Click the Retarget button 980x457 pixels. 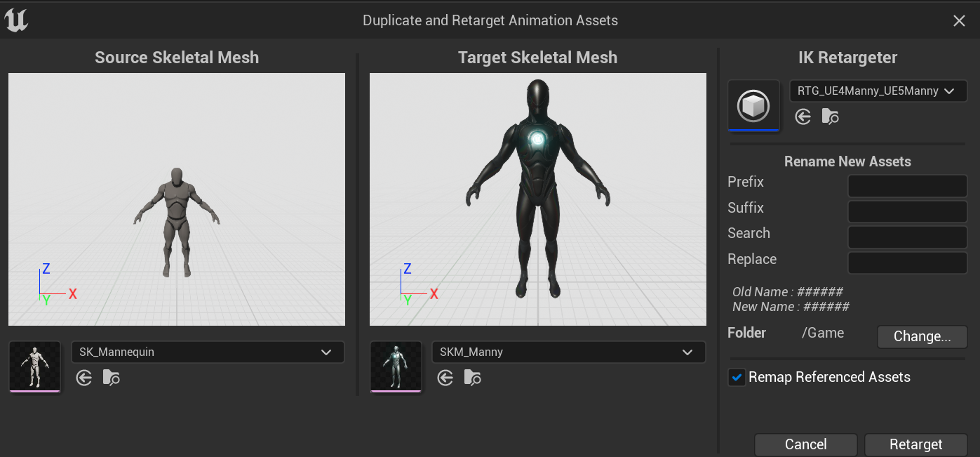pyautogui.click(x=916, y=444)
